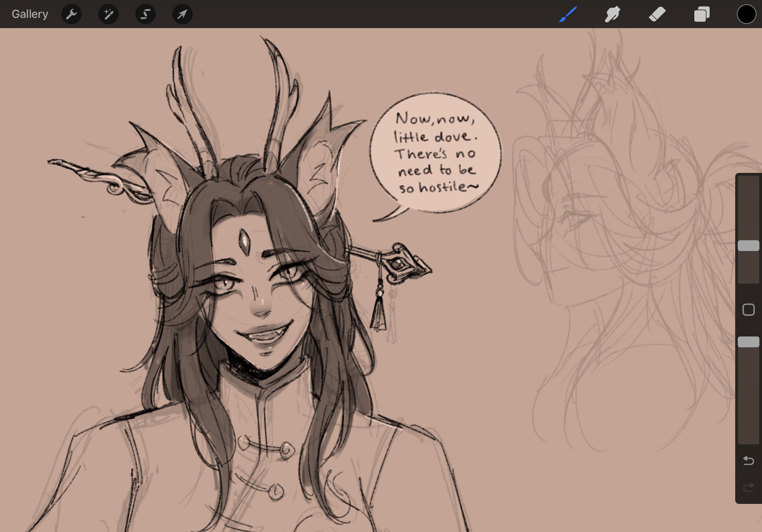Undo the last stroke

tap(748, 460)
